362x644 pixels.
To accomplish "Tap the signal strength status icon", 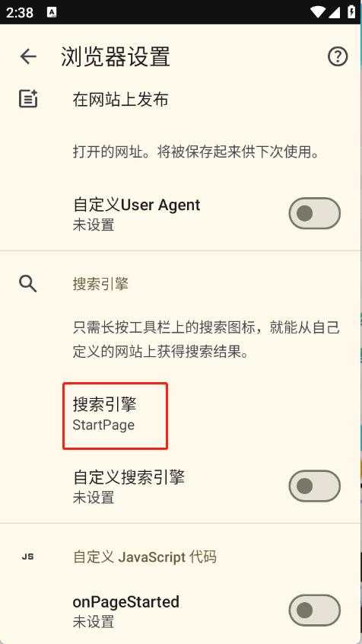I will [x=335, y=12].
